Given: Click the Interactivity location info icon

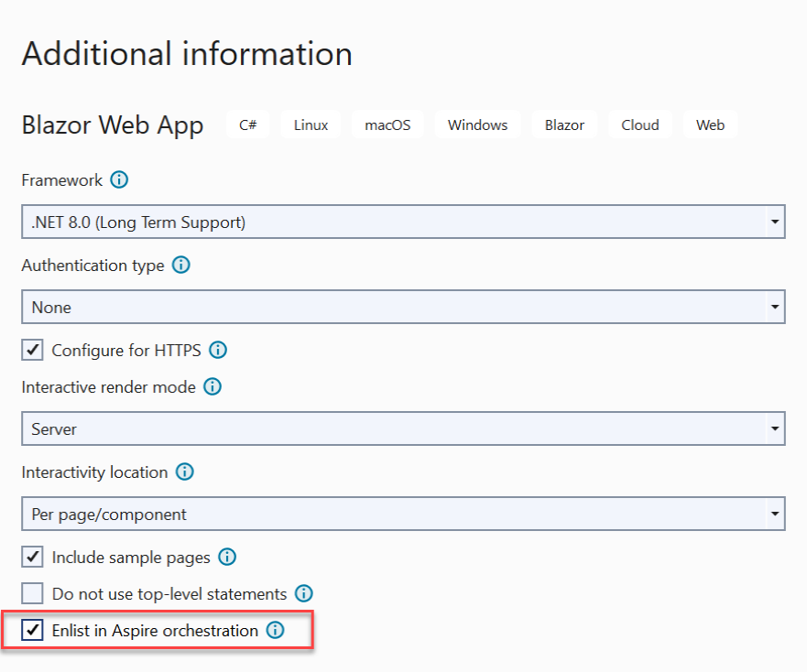Looking at the screenshot, I should (185, 471).
